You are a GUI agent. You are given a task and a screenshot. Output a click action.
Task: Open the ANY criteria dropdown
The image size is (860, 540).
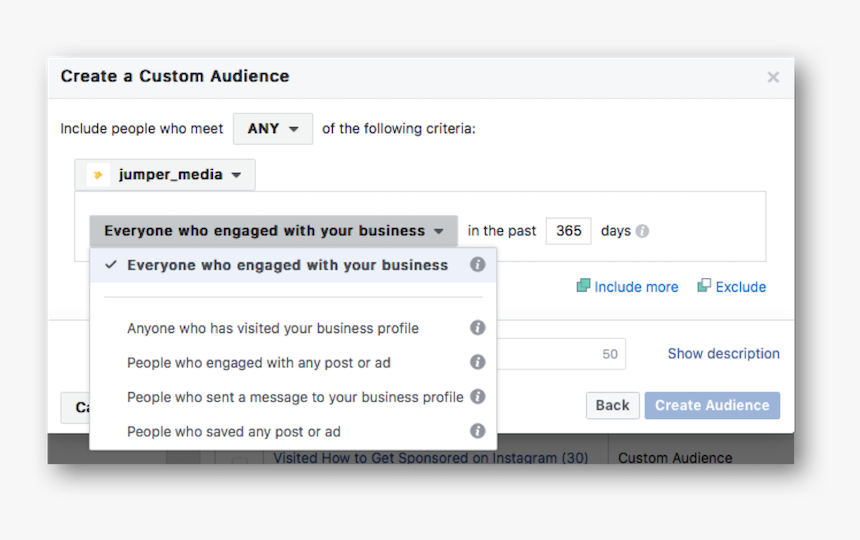pos(273,129)
